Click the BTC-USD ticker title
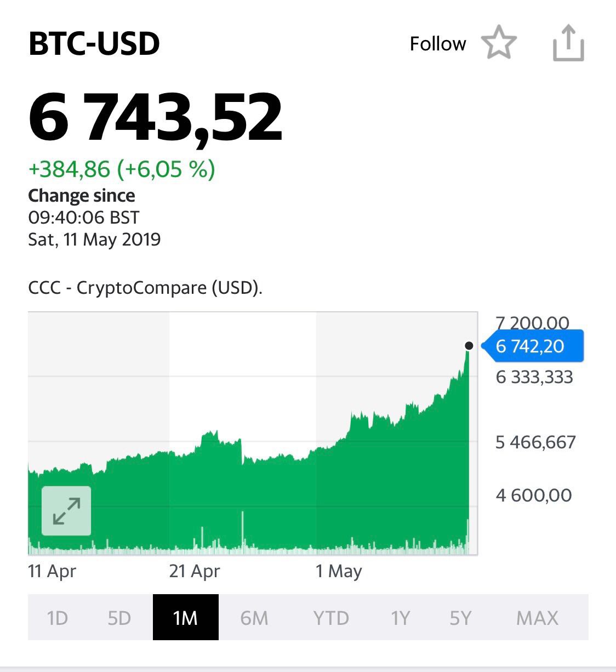The height and width of the screenshot is (672, 616). point(94,44)
